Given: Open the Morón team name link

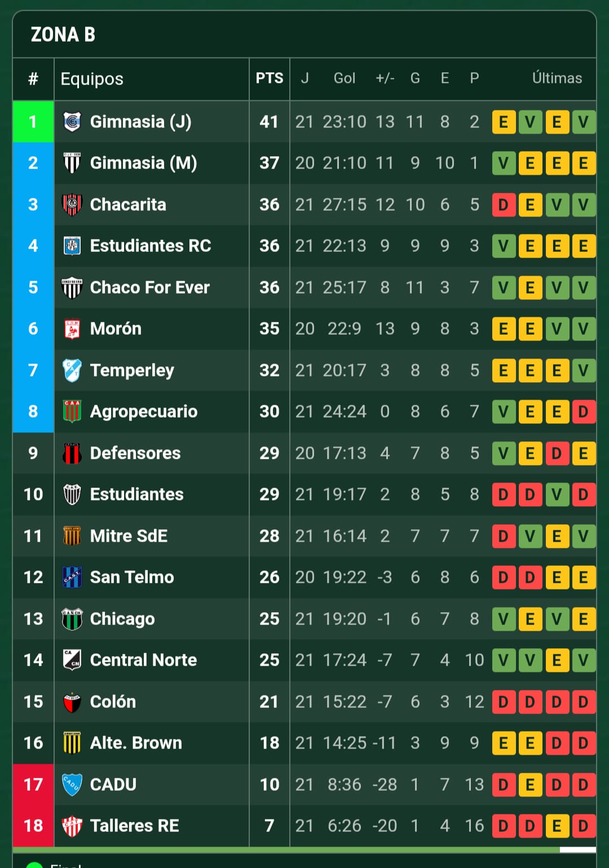Looking at the screenshot, I should tap(116, 329).
